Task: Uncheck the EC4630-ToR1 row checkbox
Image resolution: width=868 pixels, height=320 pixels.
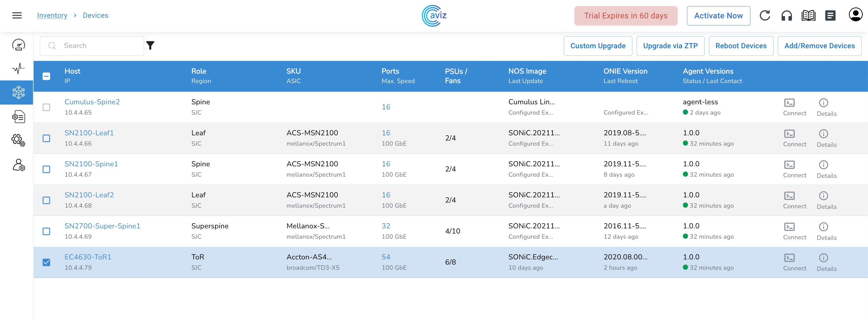Action: point(46,262)
